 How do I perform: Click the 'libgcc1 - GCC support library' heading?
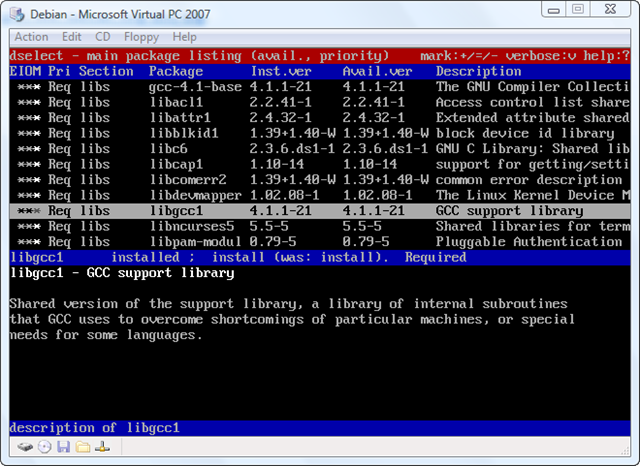[122, 273]
